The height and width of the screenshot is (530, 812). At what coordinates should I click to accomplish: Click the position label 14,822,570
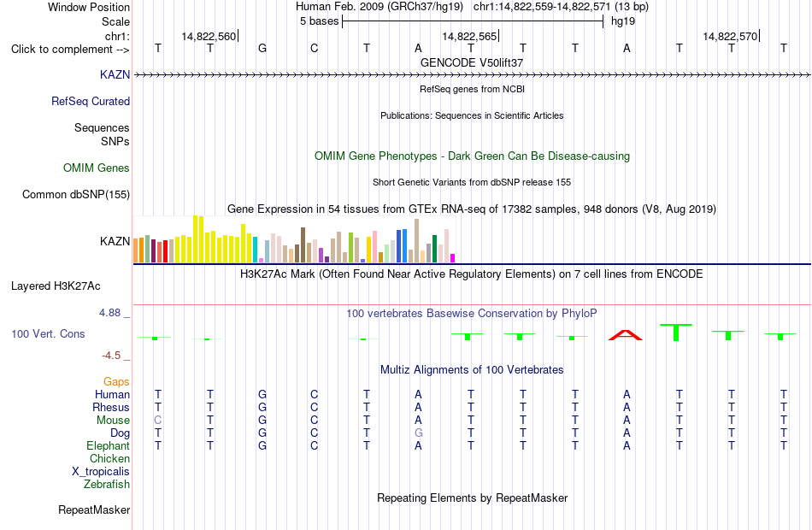point(730,36)
